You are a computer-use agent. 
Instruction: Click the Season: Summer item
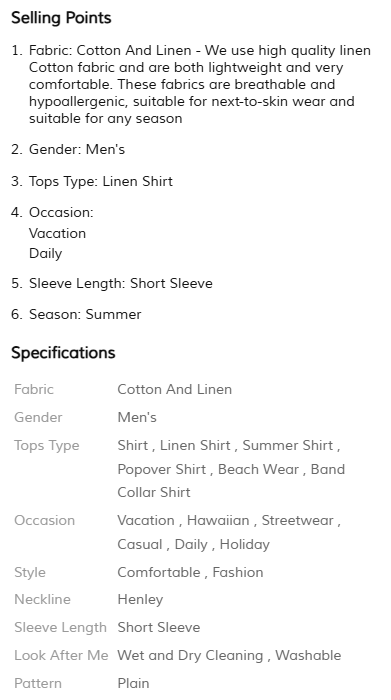click(85, 314)
